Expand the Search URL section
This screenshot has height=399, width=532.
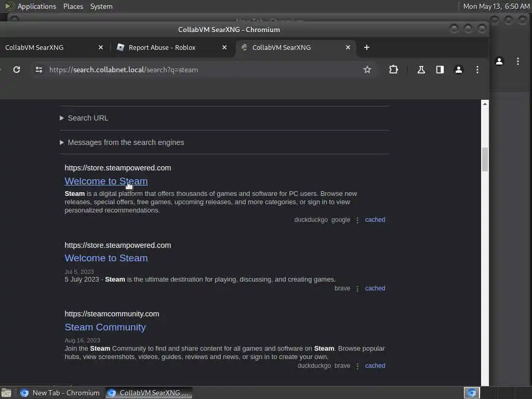click(84, 118)
